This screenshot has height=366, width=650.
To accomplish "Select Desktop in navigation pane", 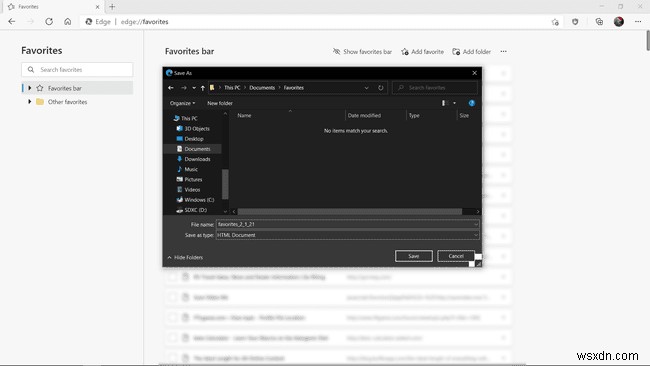I will 190,138.
